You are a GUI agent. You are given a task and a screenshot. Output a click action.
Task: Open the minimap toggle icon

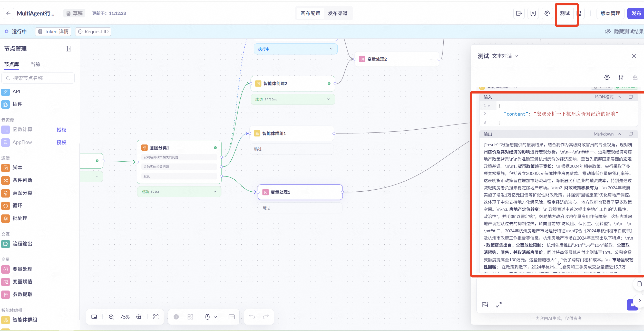click(94, 317)
